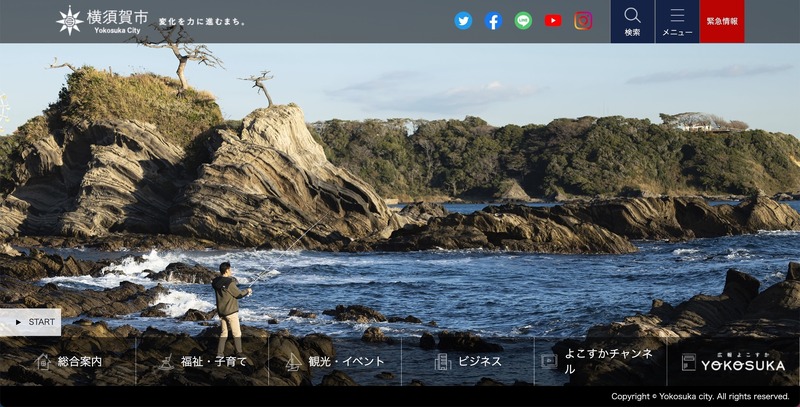Visit the city's YouTube channel icon
This screenshot has height=407, width=800.
pos(553,21)
